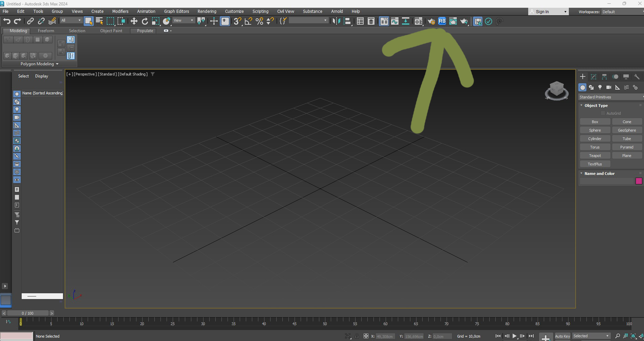Switch to the Freeform ribbon tab
This screenshot has height=341, width=644.
[x=46, y=31]
